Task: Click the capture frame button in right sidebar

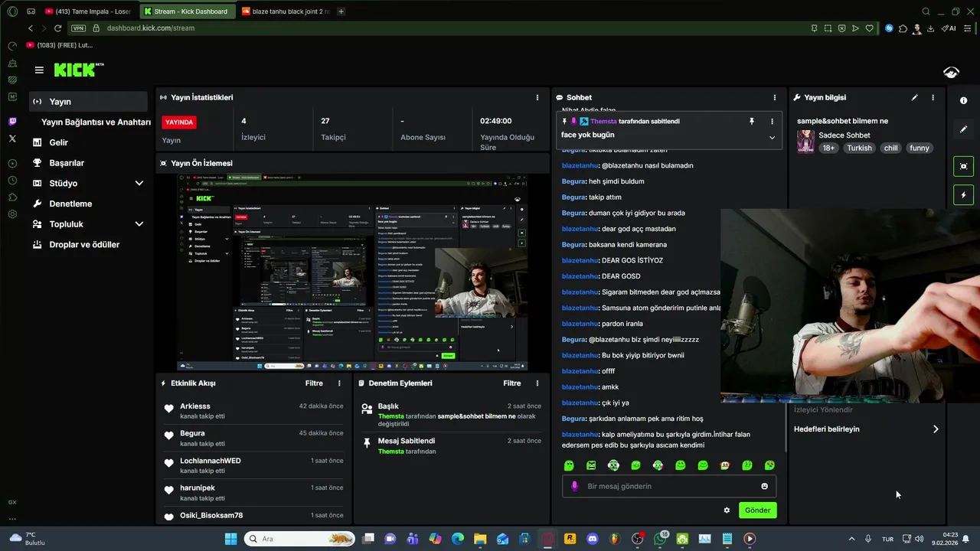Action: coord(963,166)
